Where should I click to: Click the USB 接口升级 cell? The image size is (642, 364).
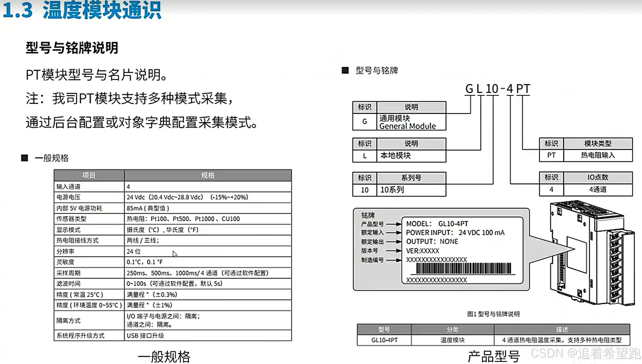click(145, 335)
